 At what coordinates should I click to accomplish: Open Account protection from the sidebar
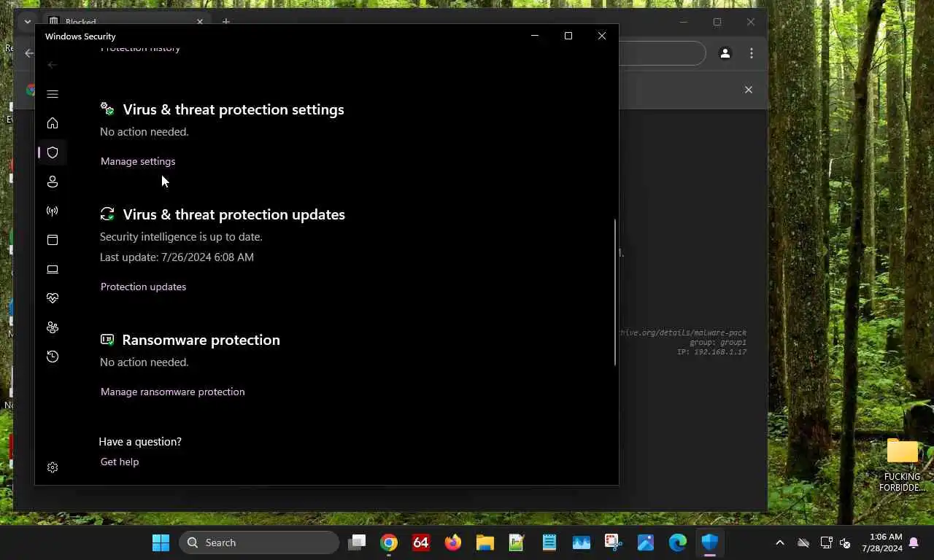click(53, 182)
